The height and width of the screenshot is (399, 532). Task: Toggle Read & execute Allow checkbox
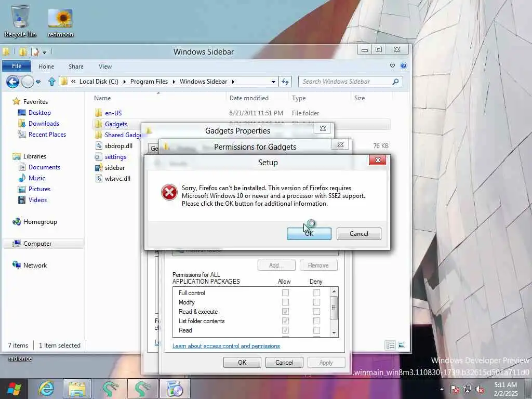coord(285,311)
